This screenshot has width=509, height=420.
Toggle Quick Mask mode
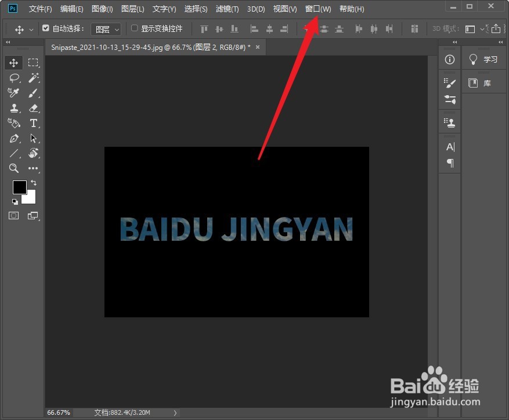(x=13, y=216)
